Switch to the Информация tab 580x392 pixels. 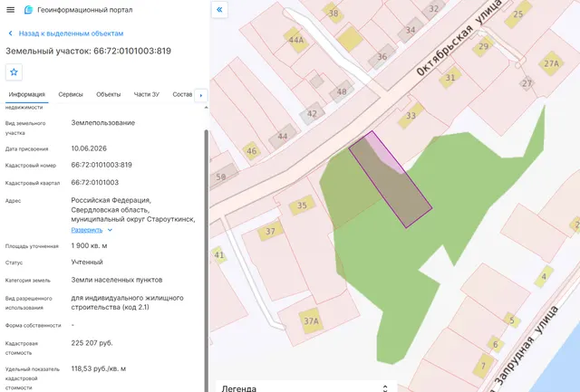[x=27, y=94]
